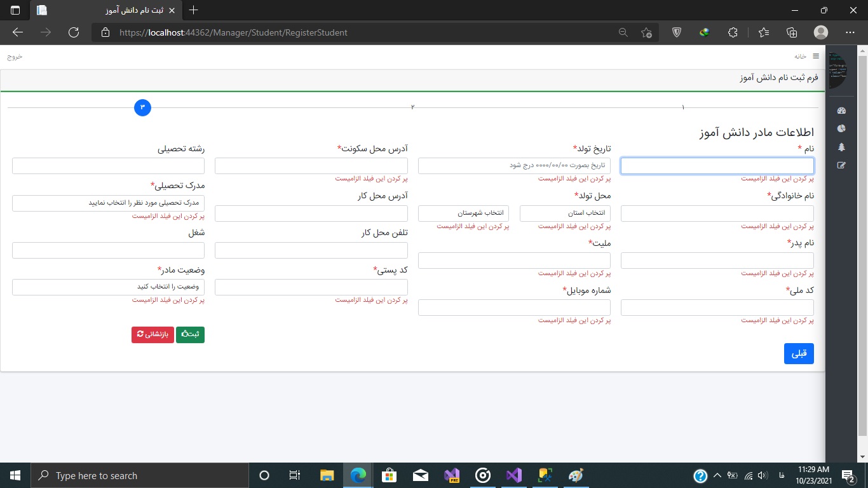Screen dimensions: 868x488
Task: Focus the نام first name field
Action: [717, 166]
